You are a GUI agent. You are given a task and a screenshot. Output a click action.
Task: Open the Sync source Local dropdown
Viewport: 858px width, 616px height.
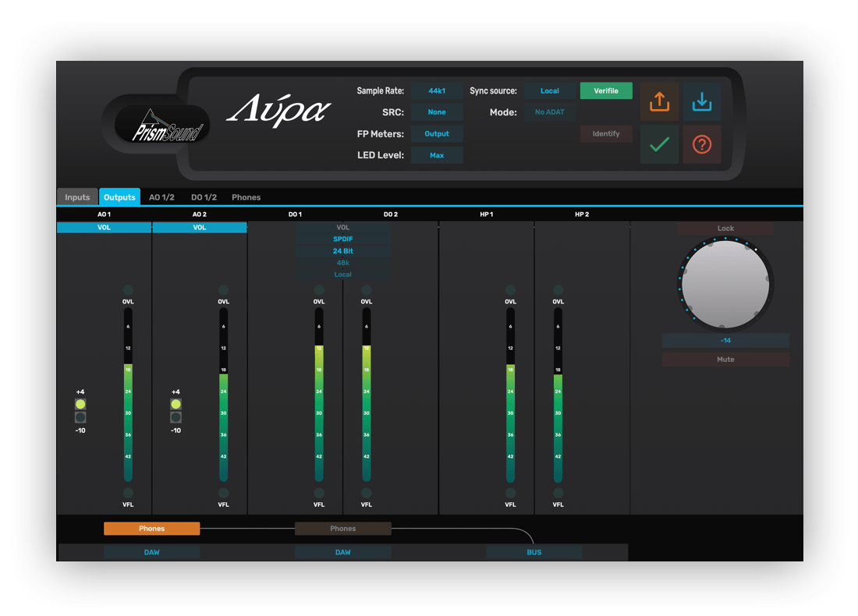[x=550, y=90]
